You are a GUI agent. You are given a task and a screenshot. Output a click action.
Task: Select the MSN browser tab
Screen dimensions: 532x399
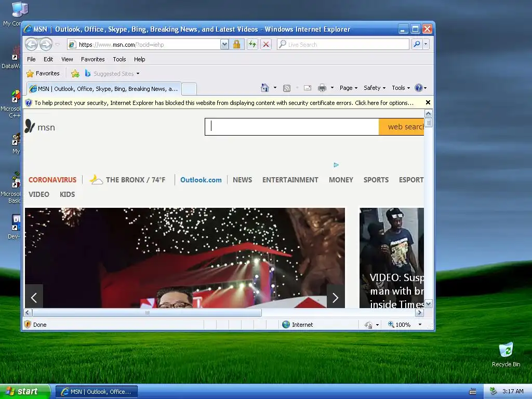[104, 89]
